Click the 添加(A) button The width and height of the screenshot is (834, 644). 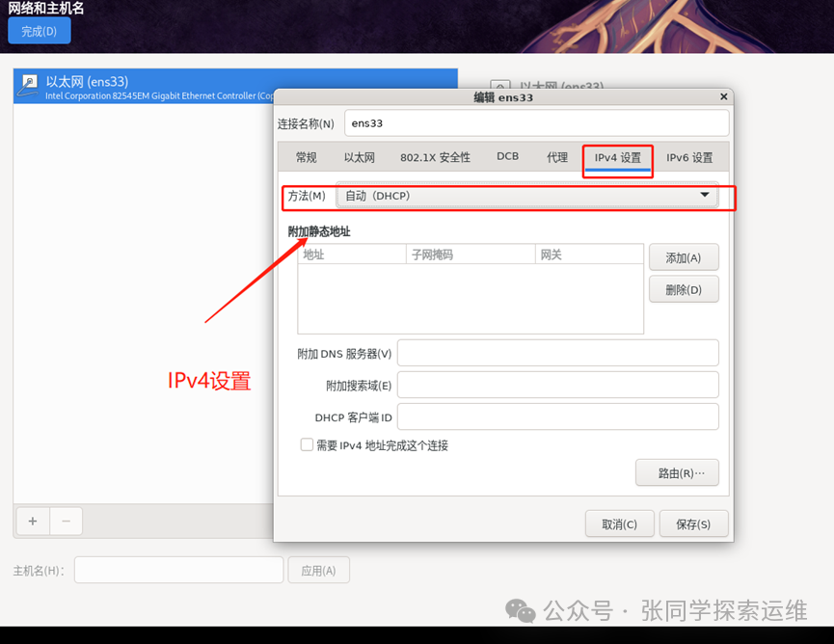684,256
